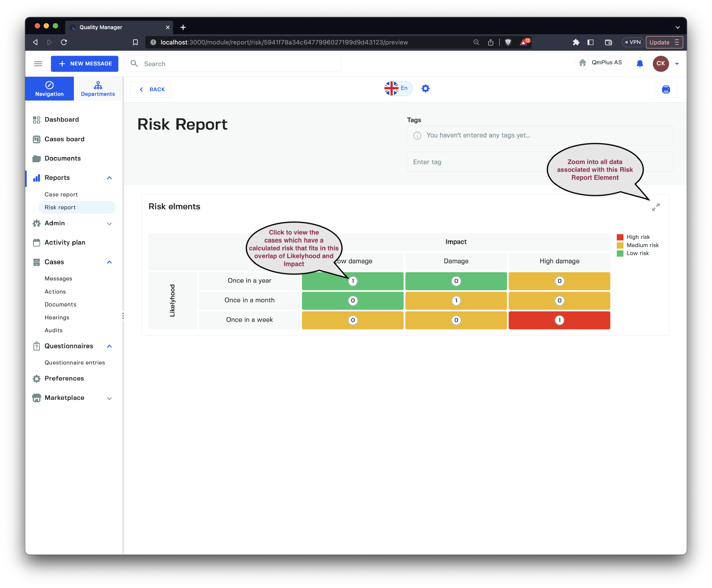The width and height of the screenshot is (712, 588).
Task: Switch language using the En flag toggle
Action: (x=398, y=89)
